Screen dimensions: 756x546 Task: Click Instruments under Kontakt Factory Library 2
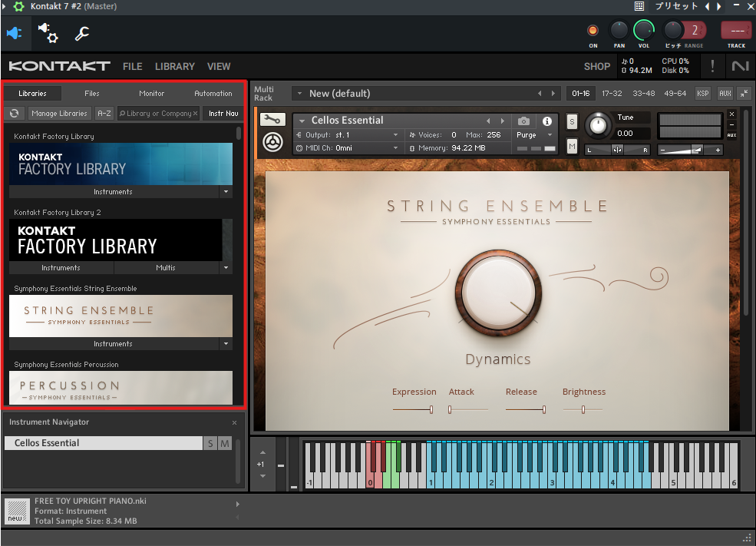(61, 268)
